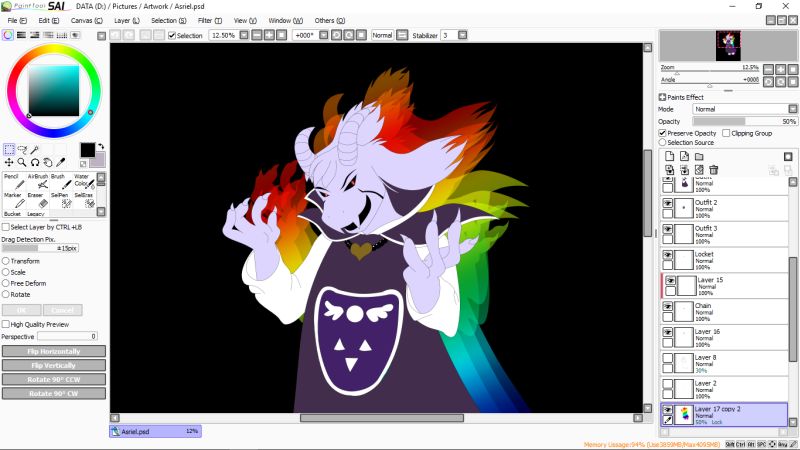Choose the Marker tool

click(x=14, y=200)
